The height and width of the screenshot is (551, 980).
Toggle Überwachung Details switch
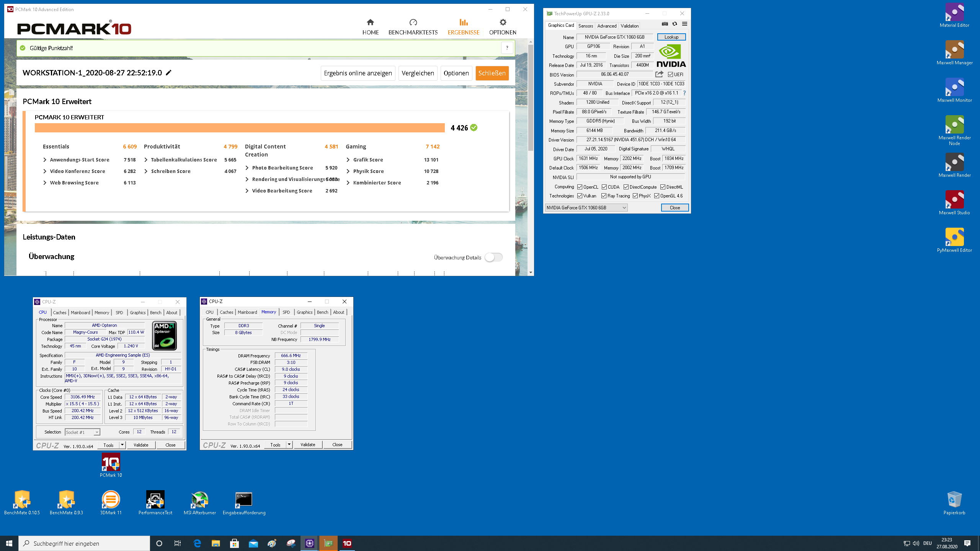point(493,257)
